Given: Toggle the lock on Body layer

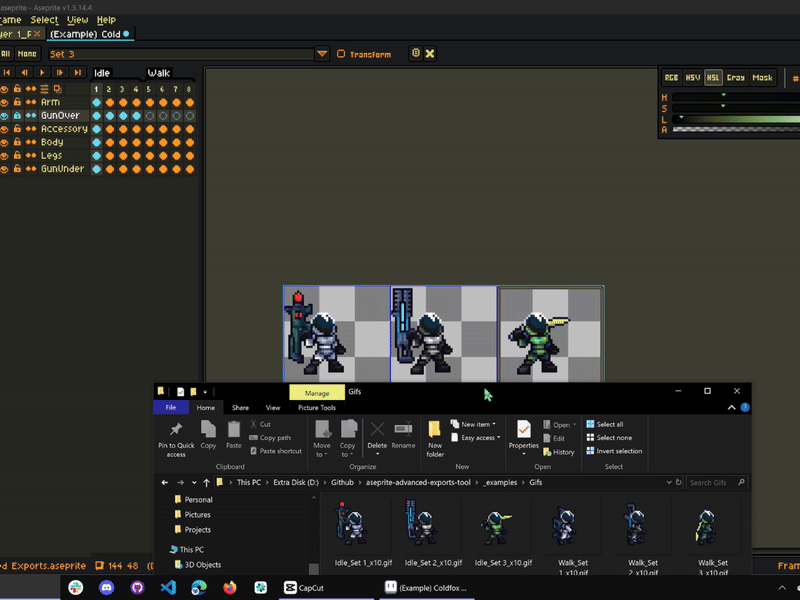Looking at the screenshot, I should (x=17, y=142).
